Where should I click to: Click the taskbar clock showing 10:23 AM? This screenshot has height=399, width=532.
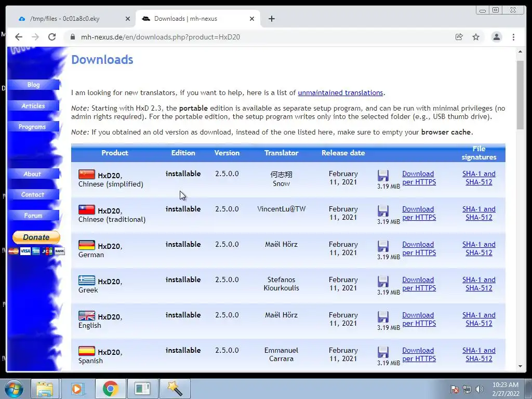[x=506, y=389]
